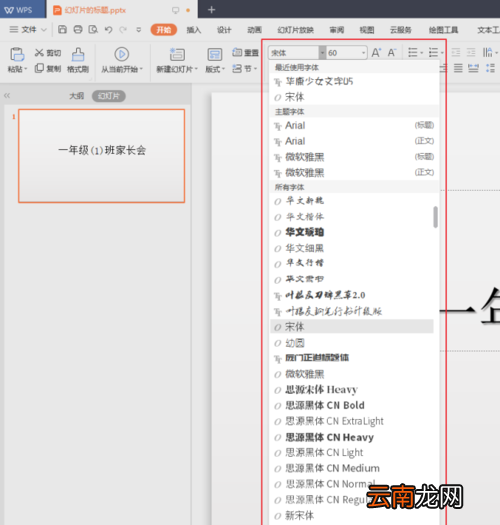Switch to the 视图 ribbon tab
Image resolution: width=500 pixels, height=525 pixels.
click(367, 30)
